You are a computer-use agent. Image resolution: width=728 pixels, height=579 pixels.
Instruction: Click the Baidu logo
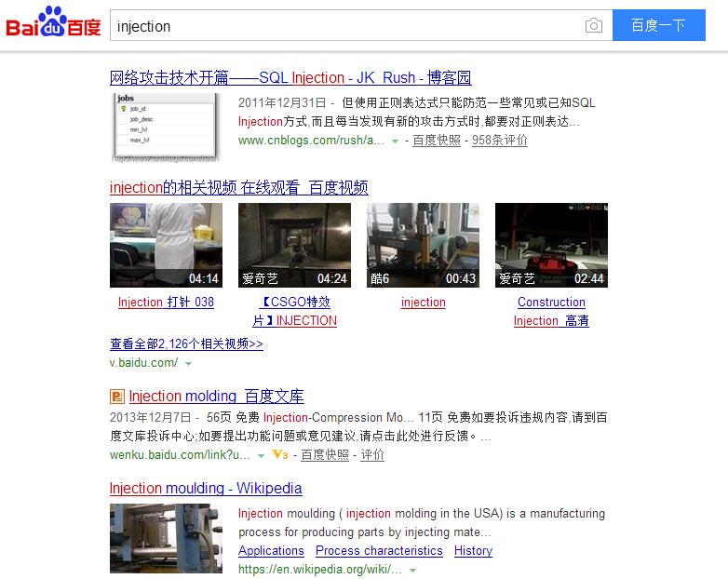click(x=54, y=25)
